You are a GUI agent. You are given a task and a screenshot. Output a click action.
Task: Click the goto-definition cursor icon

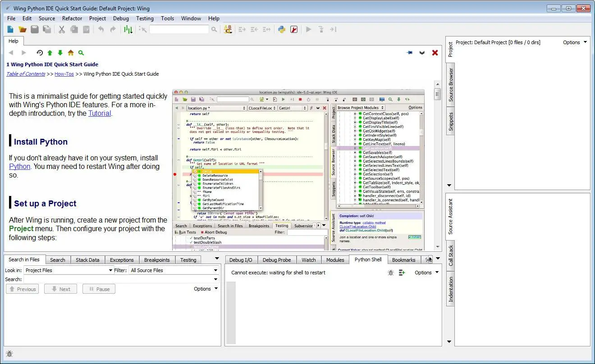(x=143, y=29)
